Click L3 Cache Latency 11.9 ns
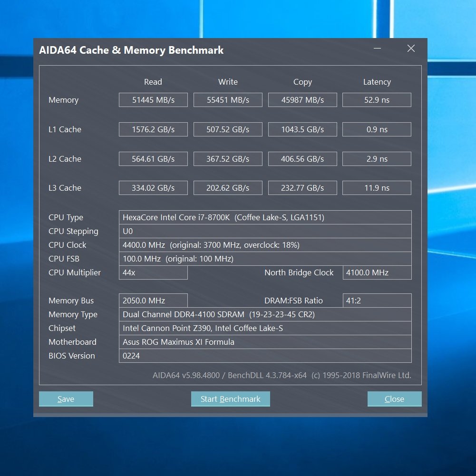This screenshot has width=476, height=476. point(377,188)
